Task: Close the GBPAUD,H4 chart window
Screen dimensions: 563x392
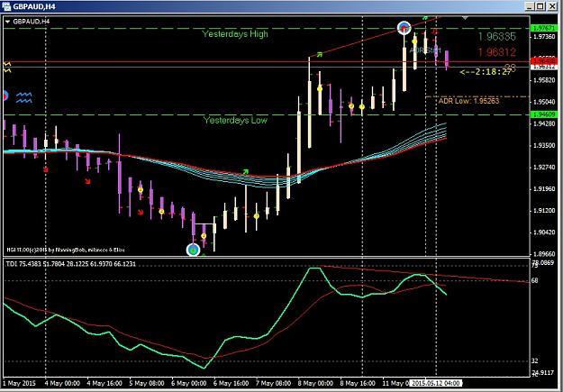Action: [552, 6]
